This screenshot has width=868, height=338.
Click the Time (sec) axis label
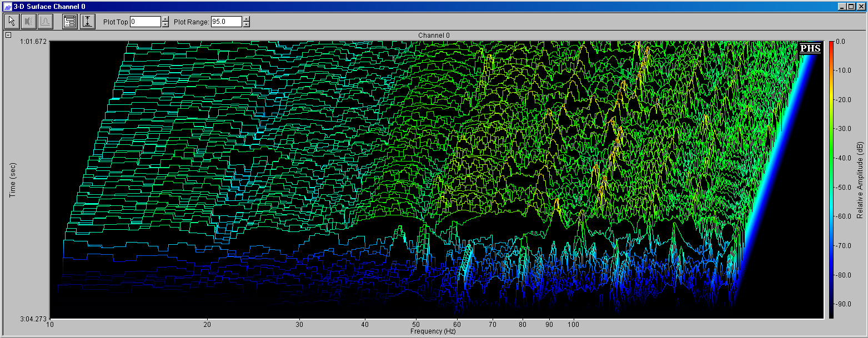click(x=13, y=180)
